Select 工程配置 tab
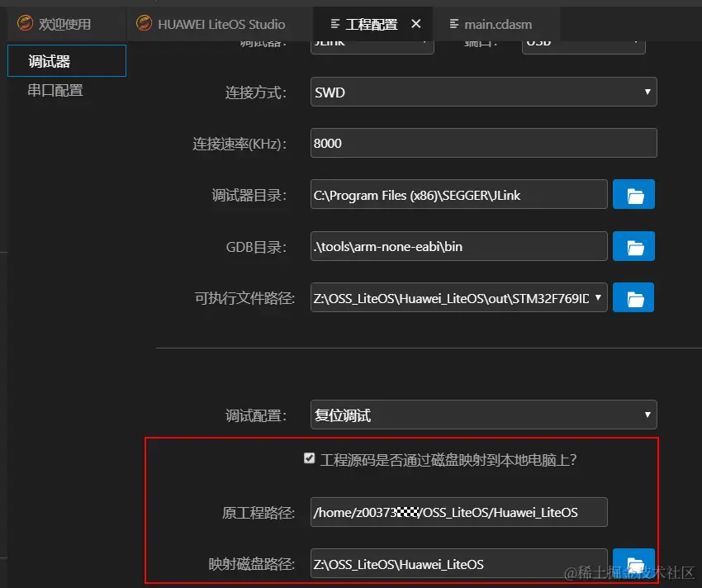This screenshot has height=588, width=702. (371, 24)
